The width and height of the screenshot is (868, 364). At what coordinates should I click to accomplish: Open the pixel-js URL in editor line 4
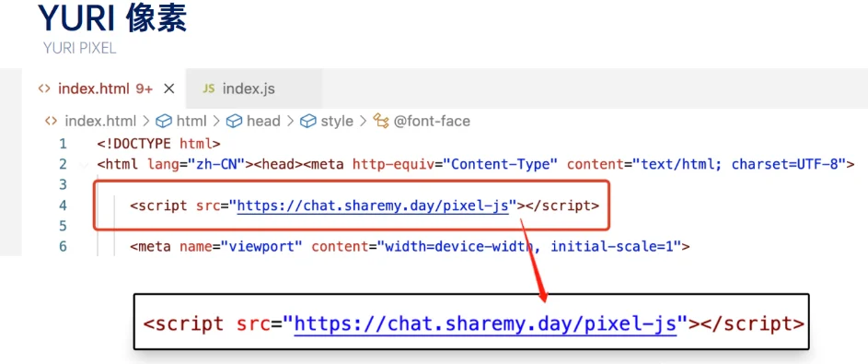373,206
